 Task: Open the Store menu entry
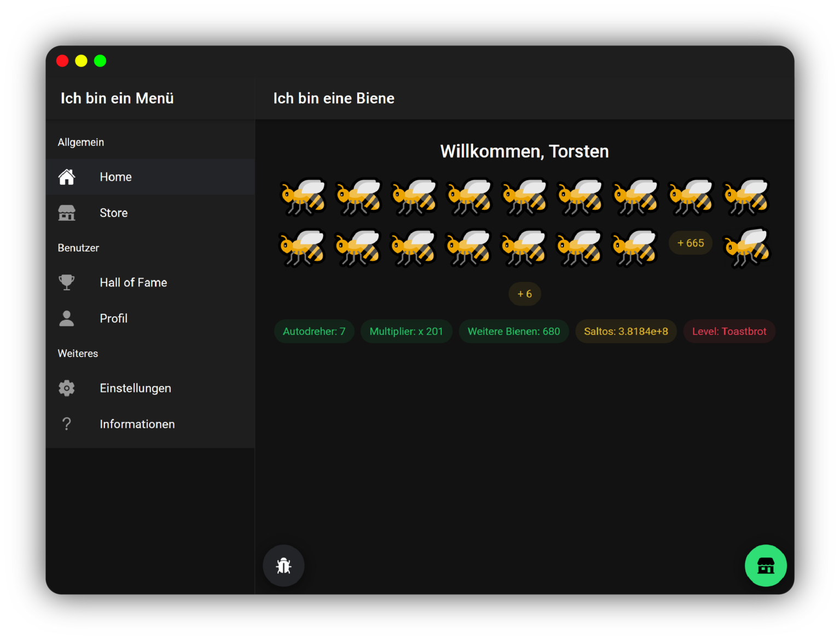[x=114, y=213]
